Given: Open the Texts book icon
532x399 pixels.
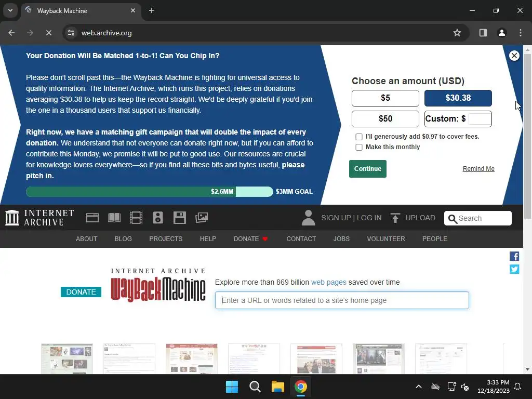Looking at the screenshot, I should [x=114, y=218].
